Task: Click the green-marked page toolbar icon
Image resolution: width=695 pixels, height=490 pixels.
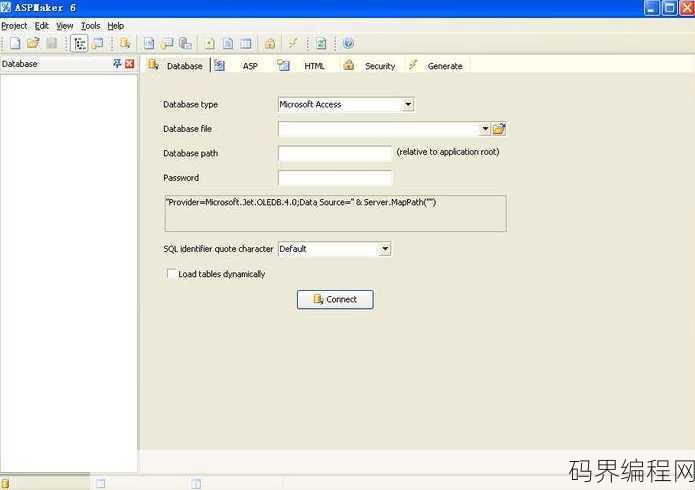Action: click(x=210, y=43)
